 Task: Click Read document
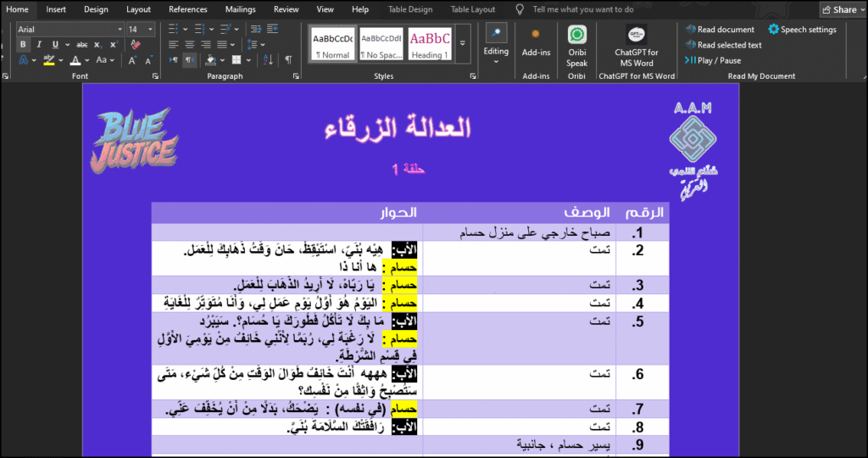720,30
